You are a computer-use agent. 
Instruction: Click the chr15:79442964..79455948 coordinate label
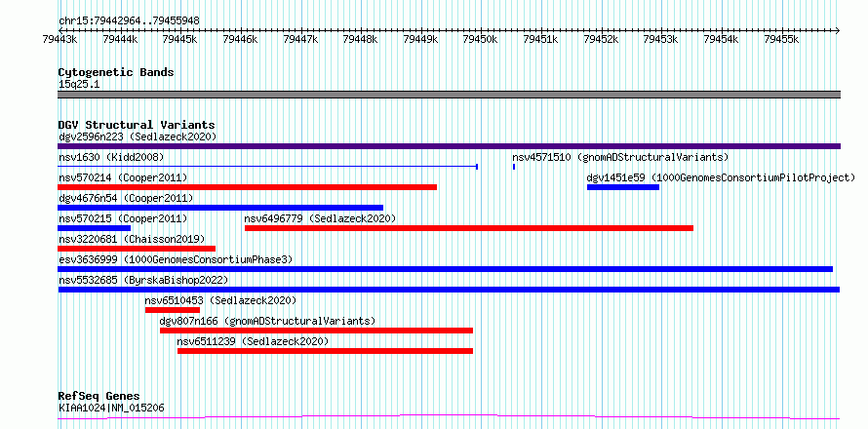tap(129, 21)
